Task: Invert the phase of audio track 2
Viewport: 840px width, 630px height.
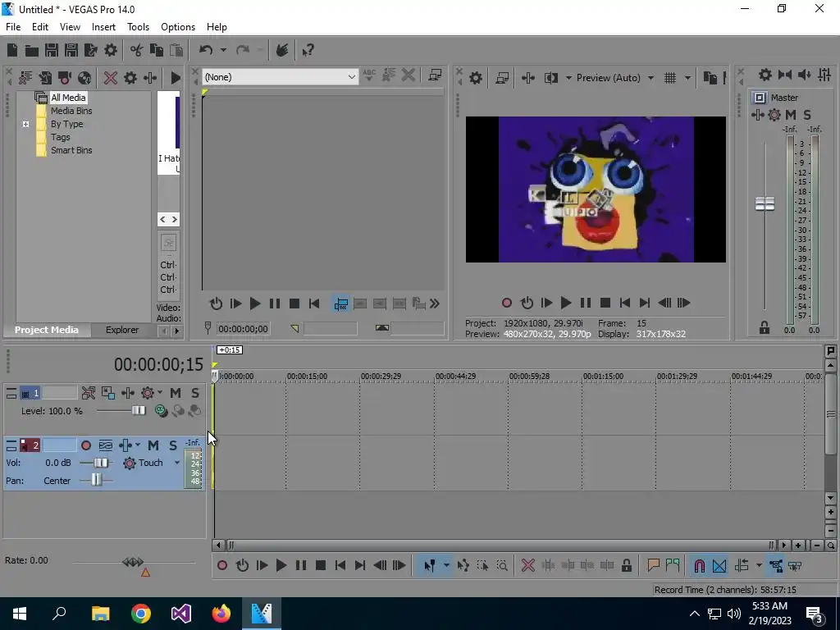Action: point(106,445)
